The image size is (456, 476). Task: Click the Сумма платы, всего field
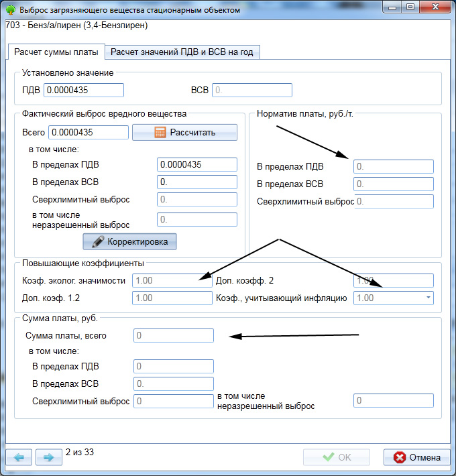tap(173, 335)
